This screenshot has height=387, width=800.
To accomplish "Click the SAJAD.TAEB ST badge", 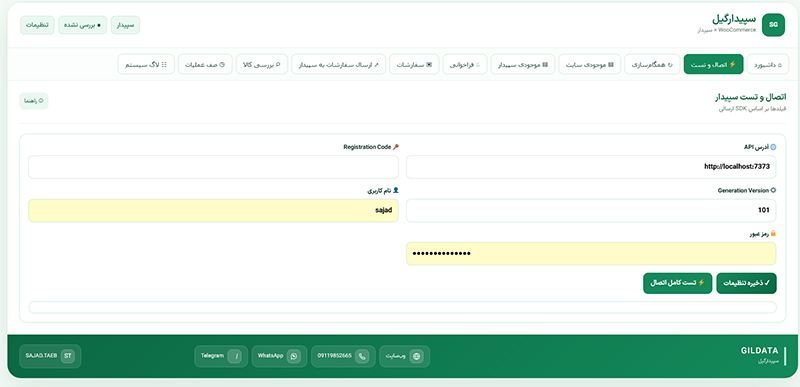I will [x=50, y=356].
